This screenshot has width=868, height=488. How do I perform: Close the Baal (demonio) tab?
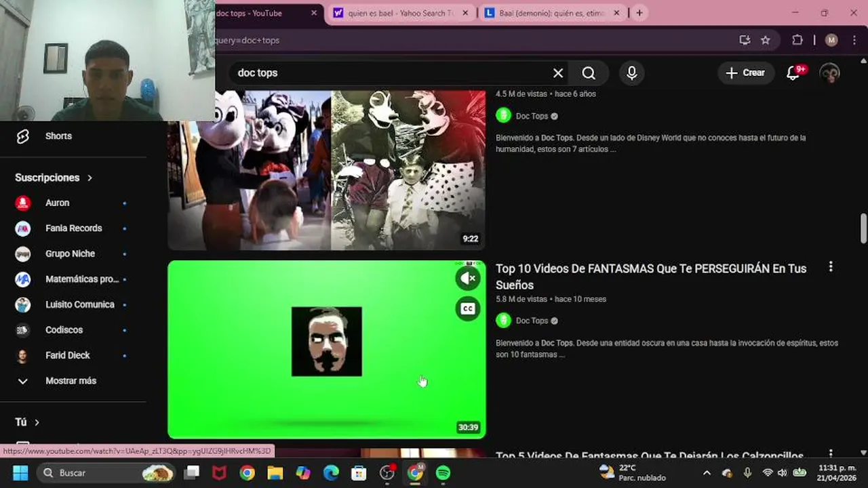coord(616,13)
